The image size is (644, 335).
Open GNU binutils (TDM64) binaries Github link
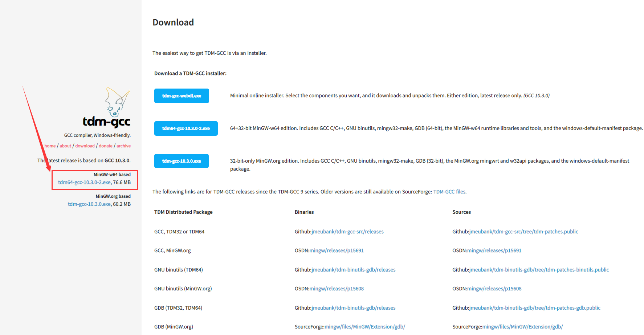[354, 270]
